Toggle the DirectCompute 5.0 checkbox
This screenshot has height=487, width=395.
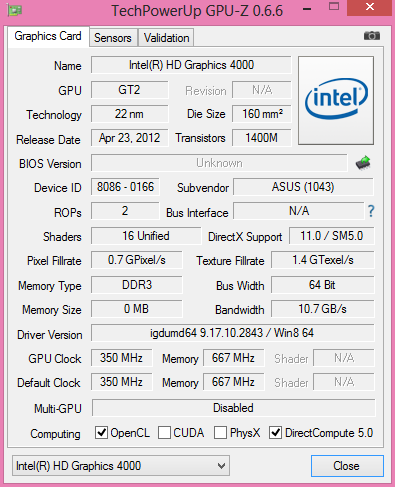[x=275, y=433]
